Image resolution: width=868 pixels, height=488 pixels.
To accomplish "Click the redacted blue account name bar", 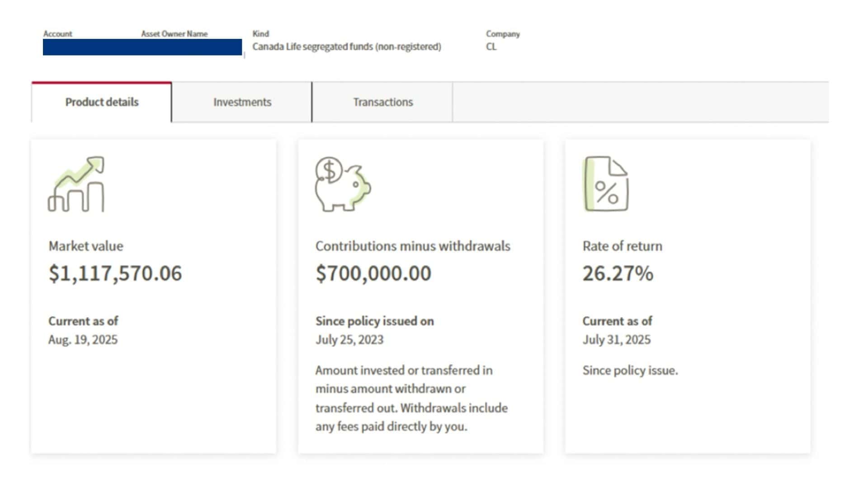I will click(142, 47).
